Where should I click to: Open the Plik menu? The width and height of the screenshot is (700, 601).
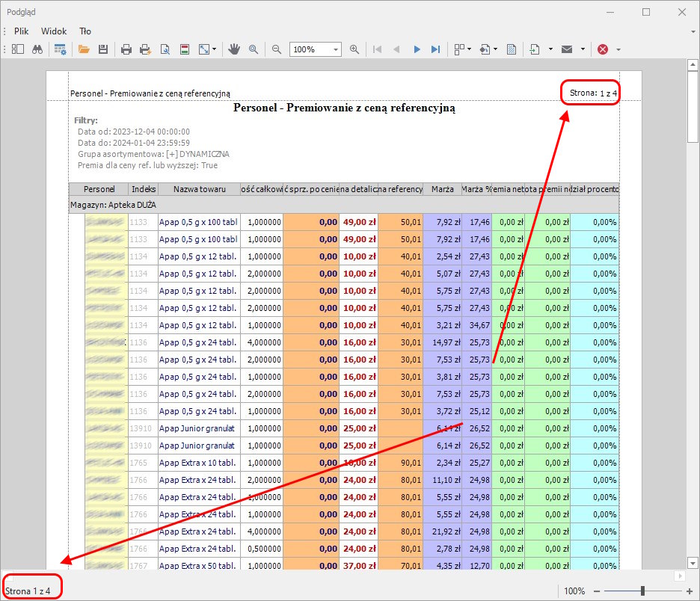click(21, 31)
